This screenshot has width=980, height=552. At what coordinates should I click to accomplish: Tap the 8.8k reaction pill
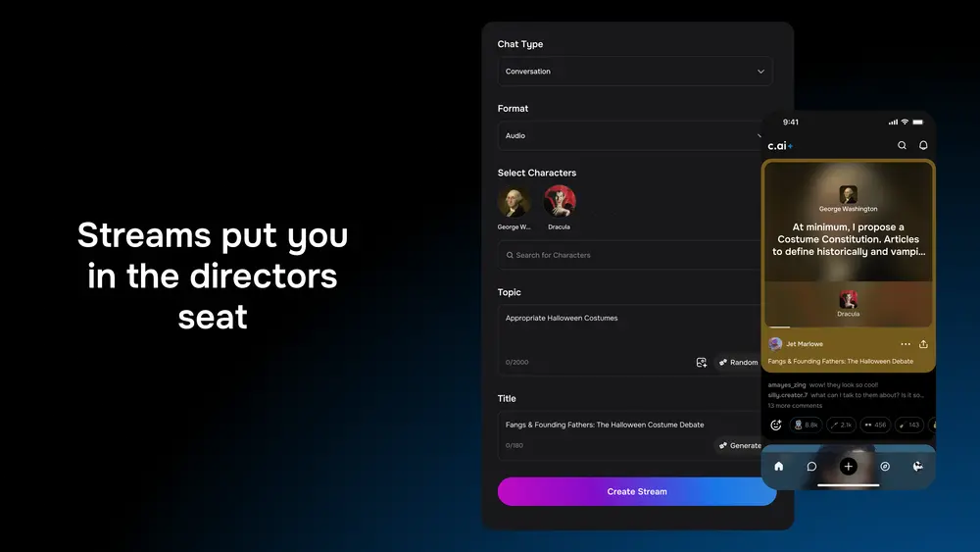[806, 426]
